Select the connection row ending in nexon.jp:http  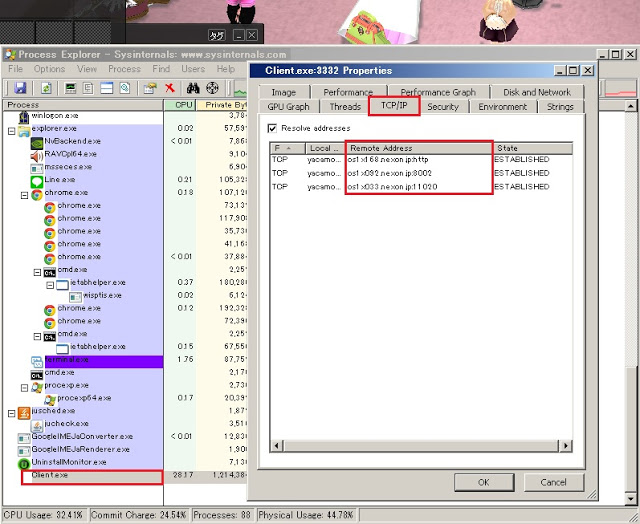pos(421,160)
